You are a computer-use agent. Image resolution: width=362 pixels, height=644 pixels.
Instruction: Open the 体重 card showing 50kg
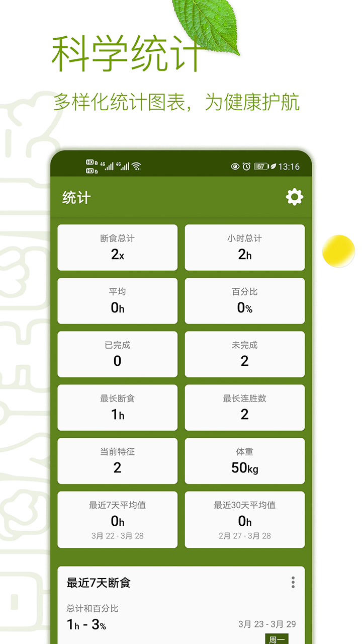click(x=245, y=460)
